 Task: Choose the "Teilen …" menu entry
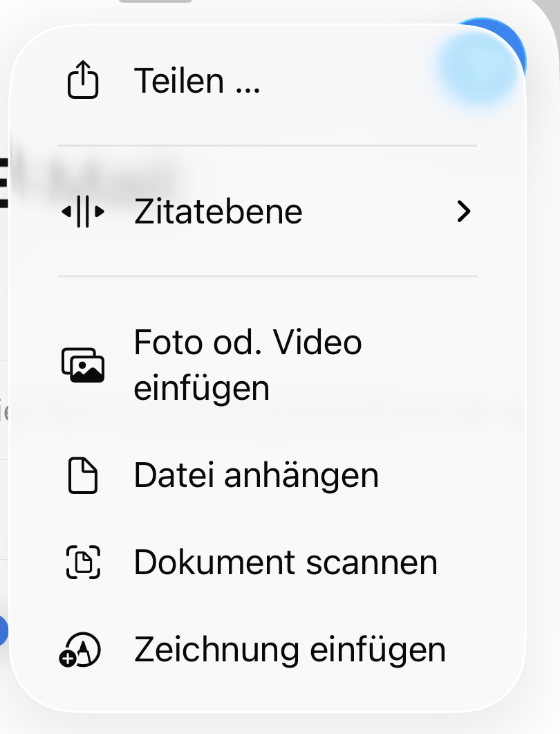tap(197, 81)
